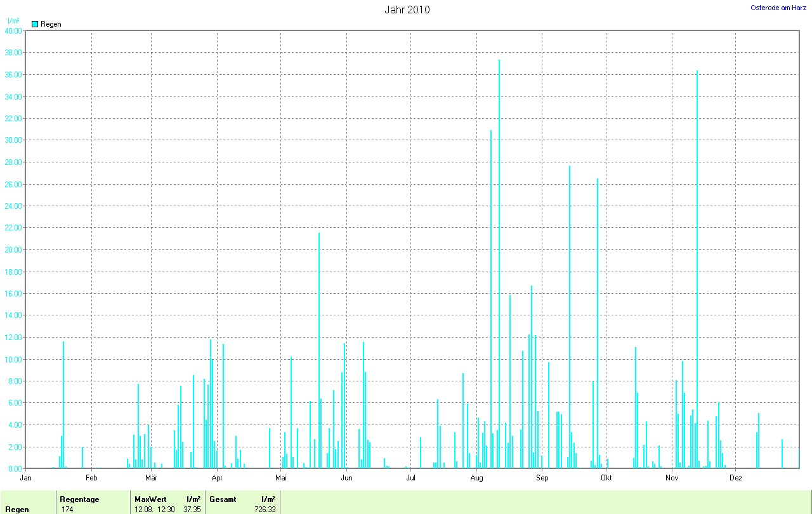
Task: Pick the Jan label on the time axis
Action: [26, 477]
